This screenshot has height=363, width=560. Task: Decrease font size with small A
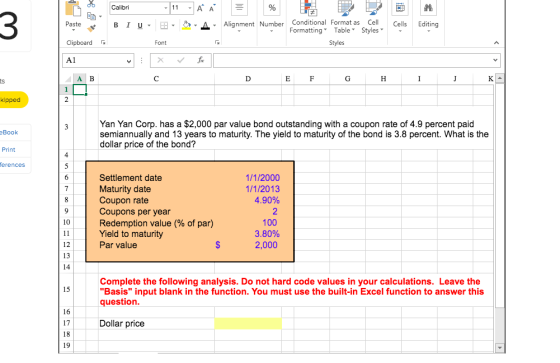point(212,8)
